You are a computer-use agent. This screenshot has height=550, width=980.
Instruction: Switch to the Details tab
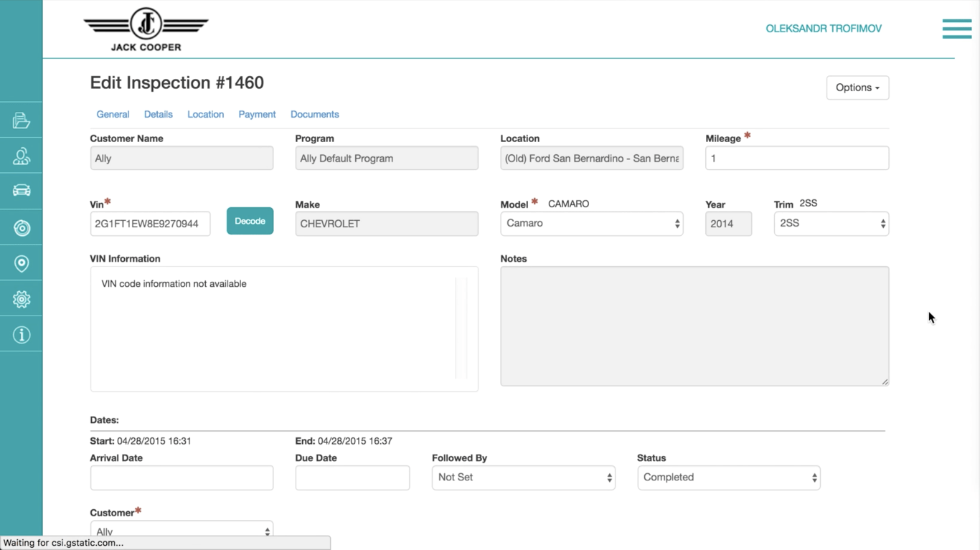coord(158,115)
